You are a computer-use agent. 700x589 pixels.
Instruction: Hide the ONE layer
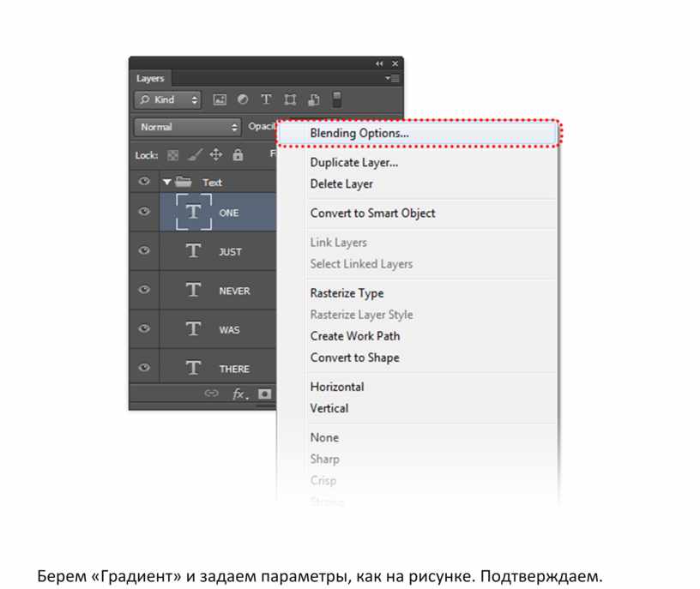pyautogui.click(x=144, y=212)
